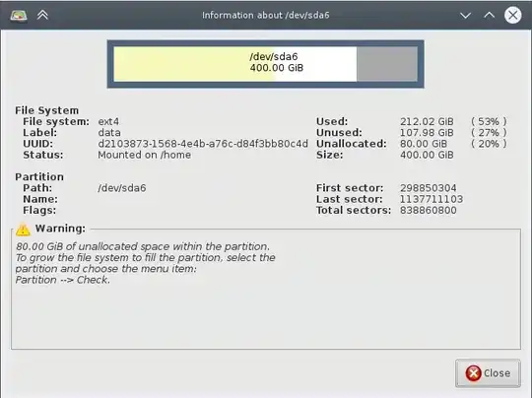Select the UUID value d2103873-1568-4e4b-a76c-d84f3bb80c4d

tap(203, 144)
